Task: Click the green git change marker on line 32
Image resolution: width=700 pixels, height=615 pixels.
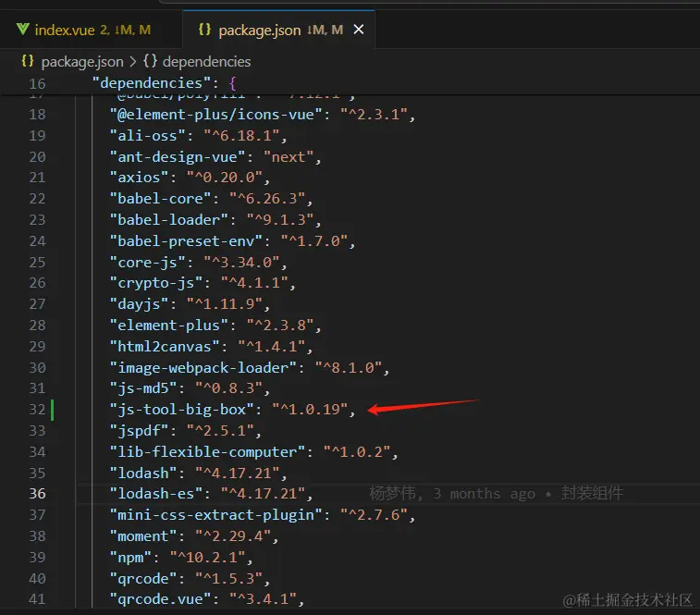Action: (x=52, y=410)
